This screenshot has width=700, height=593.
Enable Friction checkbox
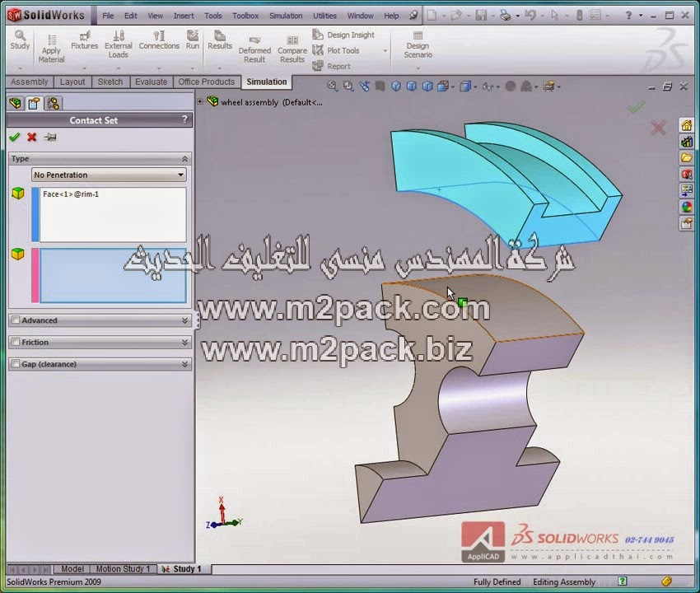16,342
